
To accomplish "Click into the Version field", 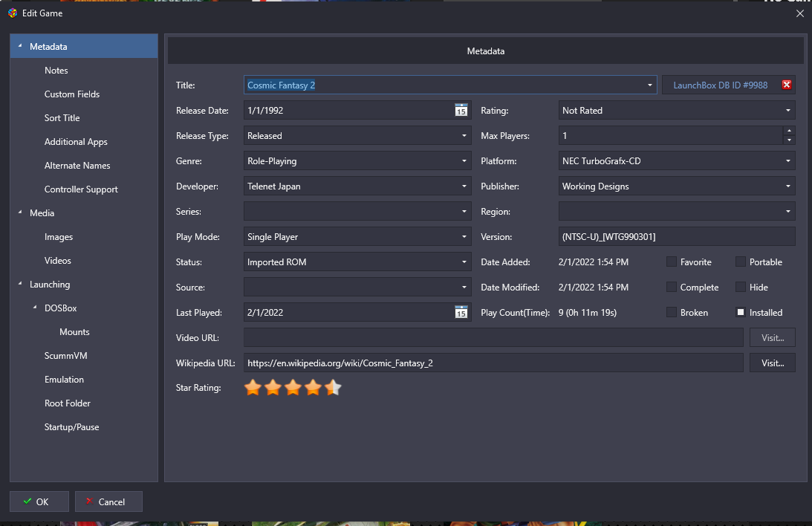I will 676,236.
